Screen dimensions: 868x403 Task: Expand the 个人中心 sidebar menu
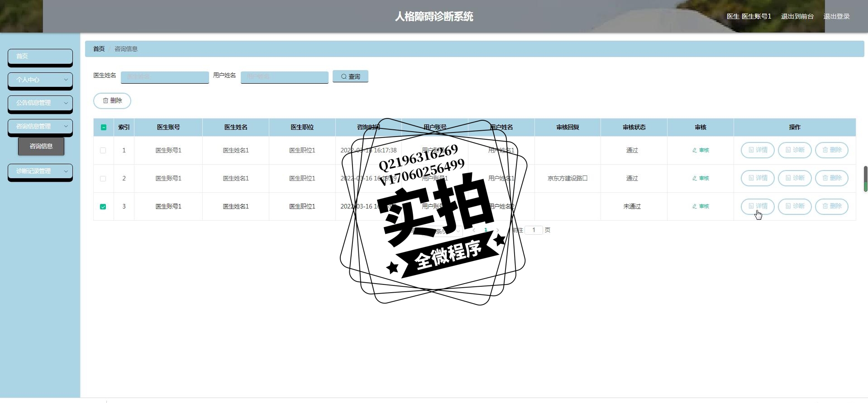click(x=40, y=80)
